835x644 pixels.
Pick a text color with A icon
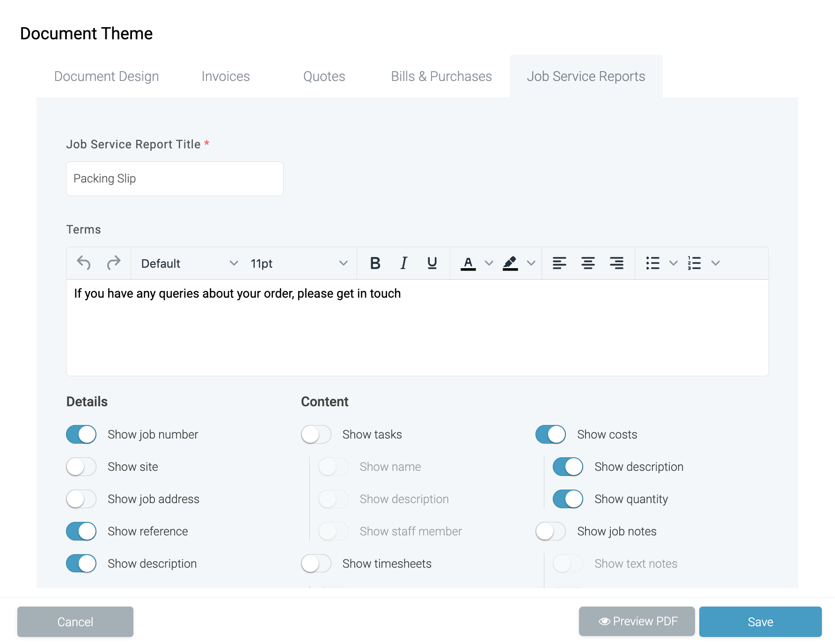(x=468, y=263)
